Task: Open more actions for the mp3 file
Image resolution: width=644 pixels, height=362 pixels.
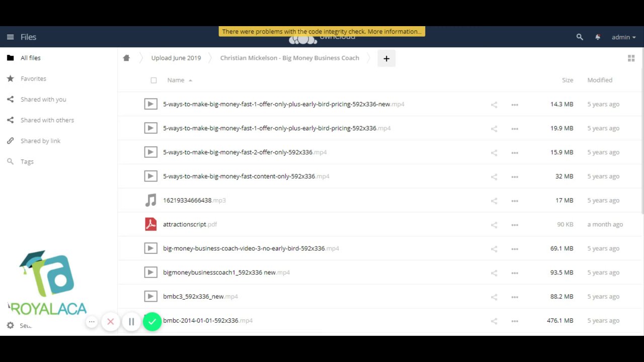Action: [515, 201]
